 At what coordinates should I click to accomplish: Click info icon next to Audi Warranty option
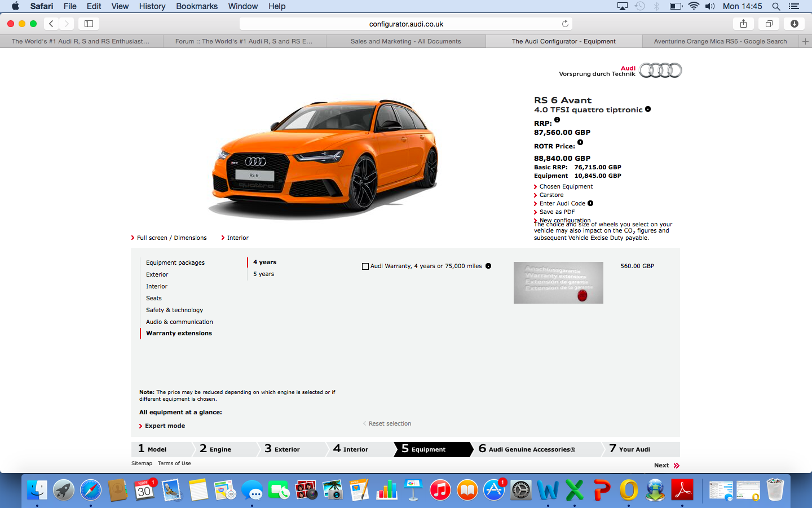[488, 266]
